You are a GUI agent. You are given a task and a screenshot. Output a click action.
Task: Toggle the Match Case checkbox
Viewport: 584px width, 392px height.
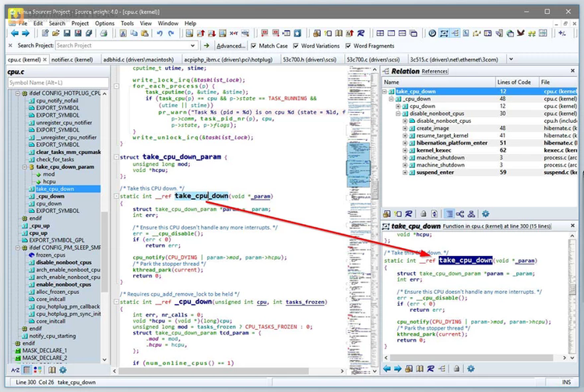coord(254,46)
